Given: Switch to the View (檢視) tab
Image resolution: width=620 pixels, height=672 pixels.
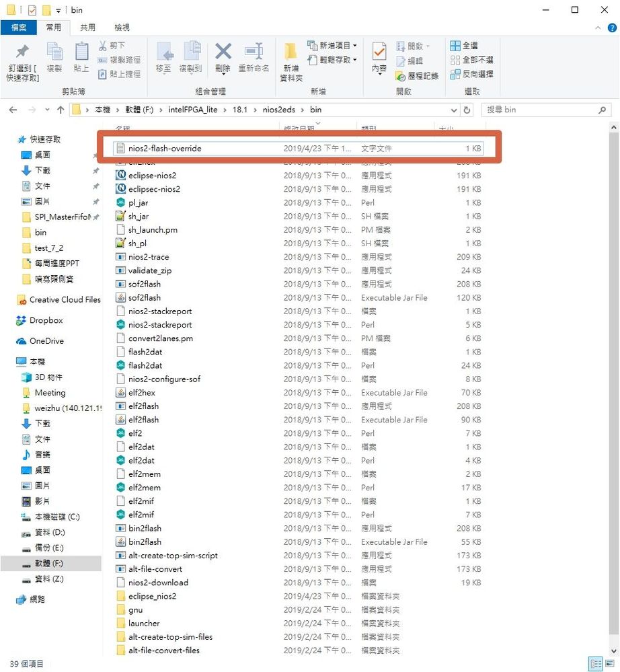Looking at the screenshot, I should [122, 28].
